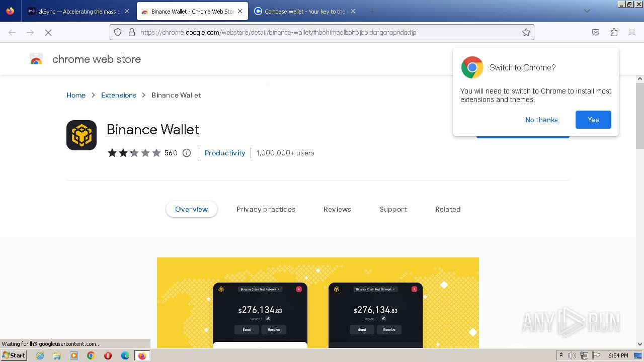The image size is (644, 362).
Task: Click the Binance Wallet screenshot preview
Action: 318,303
